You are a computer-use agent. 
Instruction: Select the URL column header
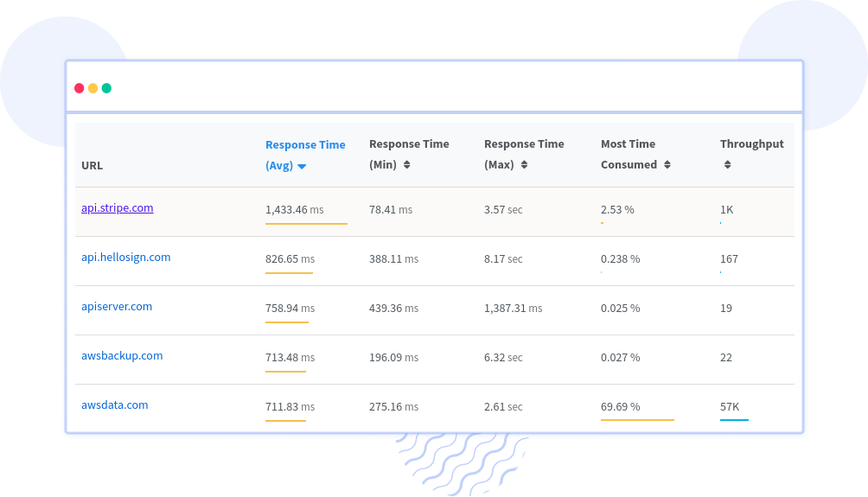[x=93, y=165]
